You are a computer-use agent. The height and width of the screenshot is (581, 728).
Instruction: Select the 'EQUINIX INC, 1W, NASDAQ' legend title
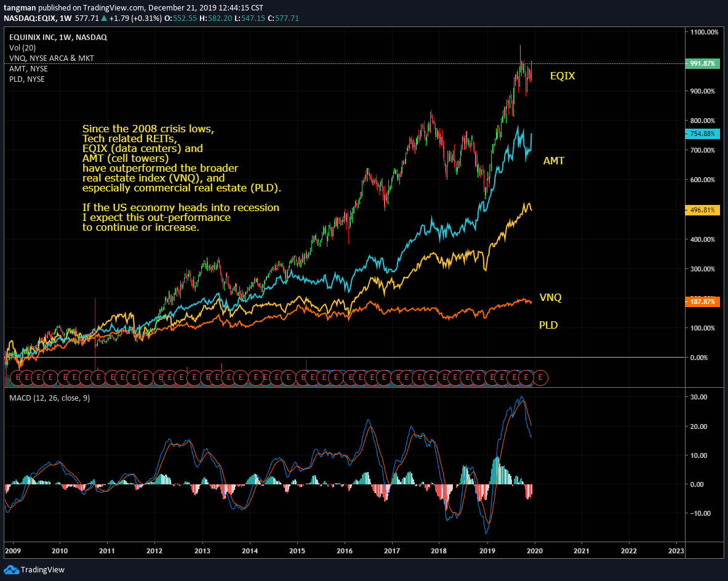[58, 37]
